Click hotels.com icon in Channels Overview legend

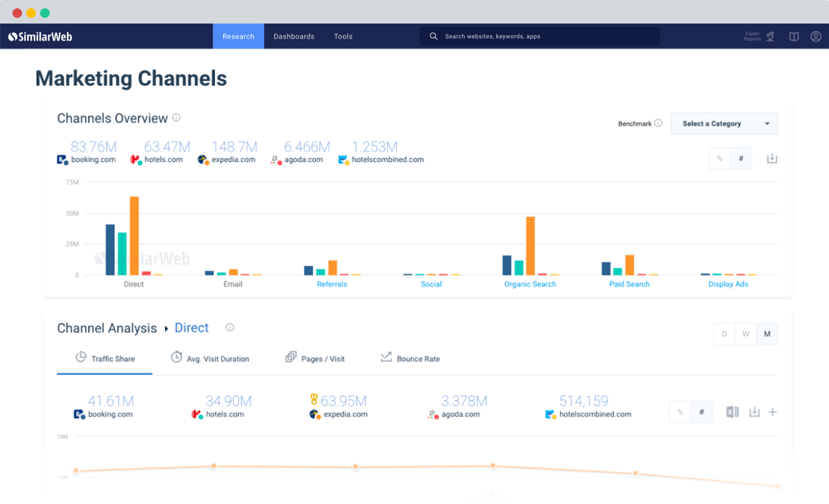136,160
